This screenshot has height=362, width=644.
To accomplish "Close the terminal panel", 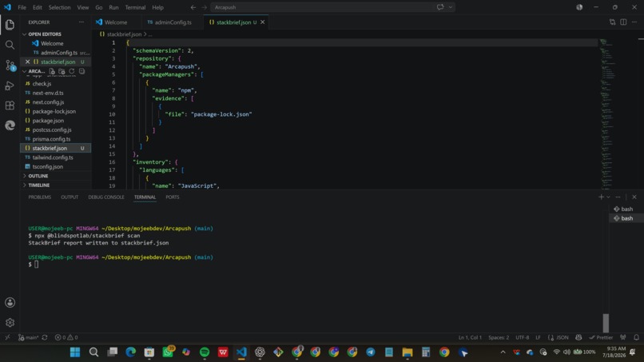I will 634,197.
